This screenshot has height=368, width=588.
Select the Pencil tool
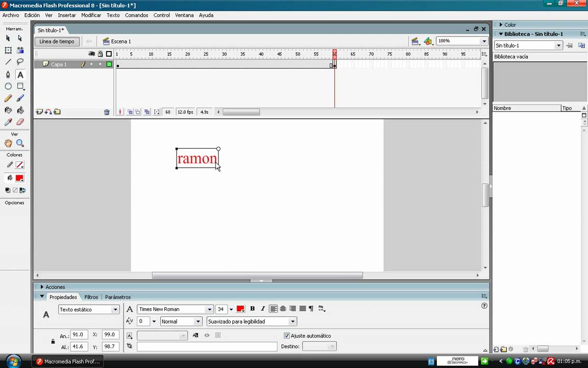tap(8, 98)
